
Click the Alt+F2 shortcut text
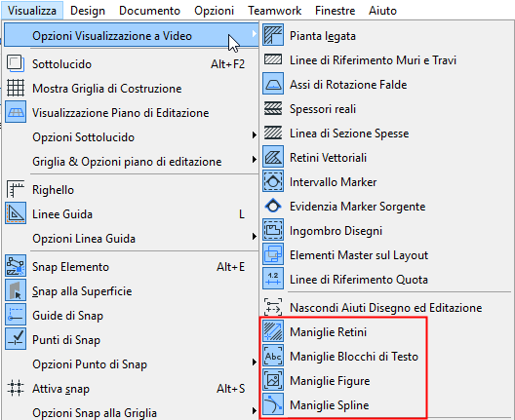pos(227,64)
